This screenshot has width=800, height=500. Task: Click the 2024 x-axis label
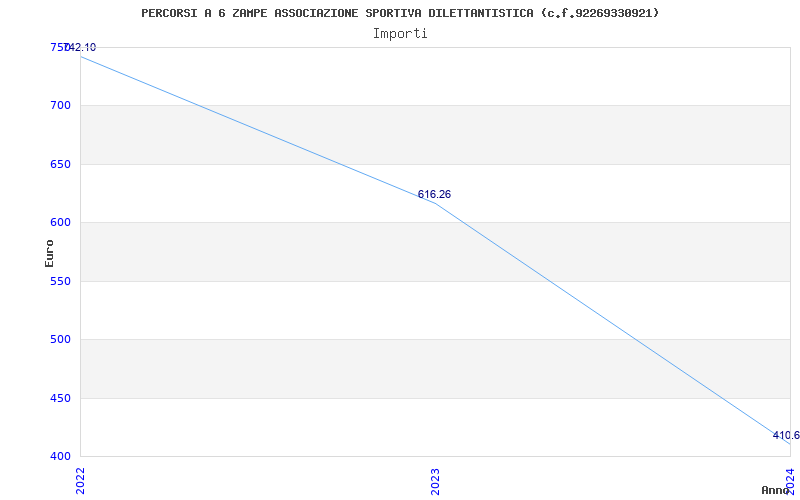[790, 481]
